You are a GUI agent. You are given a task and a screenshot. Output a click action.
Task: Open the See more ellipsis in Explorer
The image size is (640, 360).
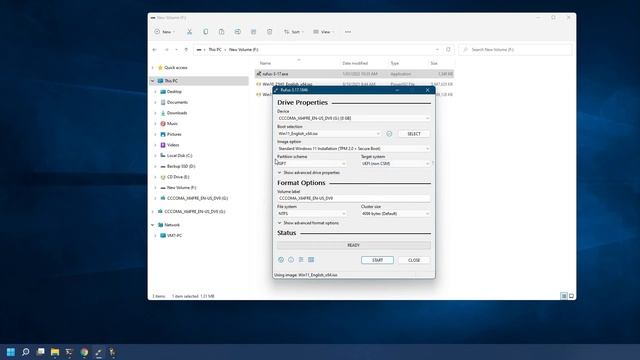click(348, 32)
